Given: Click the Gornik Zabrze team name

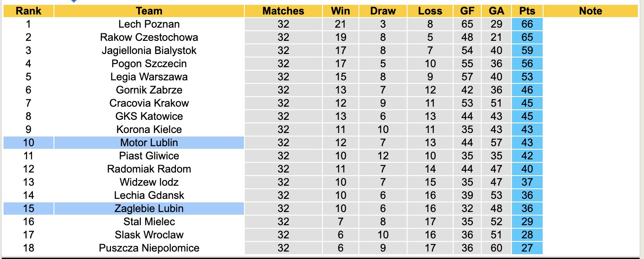Looking at the screenshot, I should (x=149, y=90).
